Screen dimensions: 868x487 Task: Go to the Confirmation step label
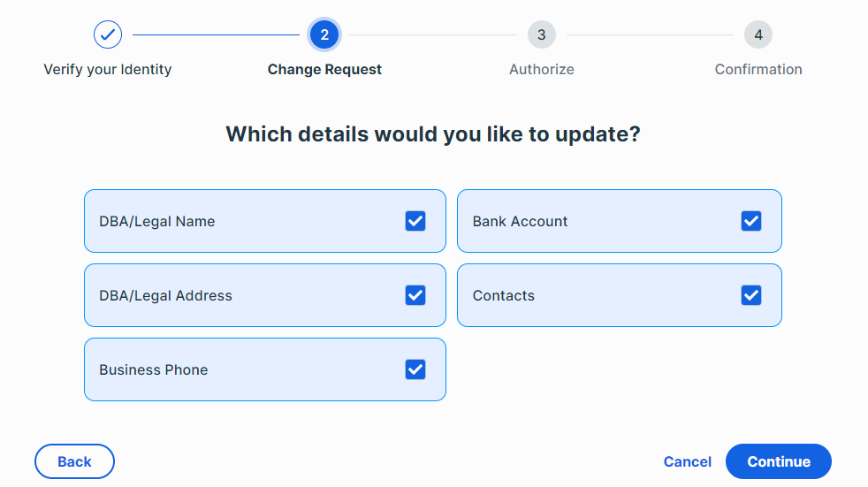coord(758,70)
